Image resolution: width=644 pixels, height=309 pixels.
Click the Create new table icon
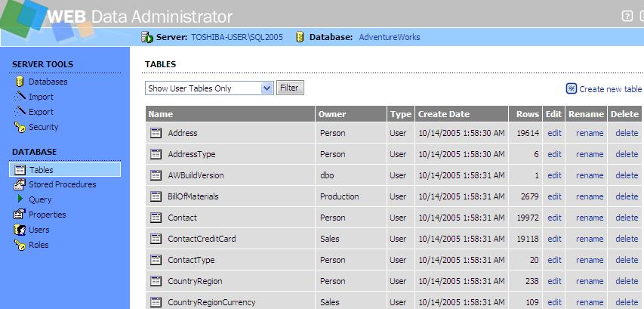point(572,88)
